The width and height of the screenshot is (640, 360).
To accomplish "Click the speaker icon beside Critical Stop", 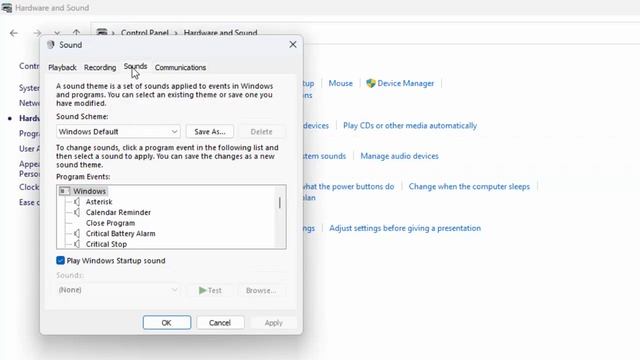I will [x=77, y=244].
